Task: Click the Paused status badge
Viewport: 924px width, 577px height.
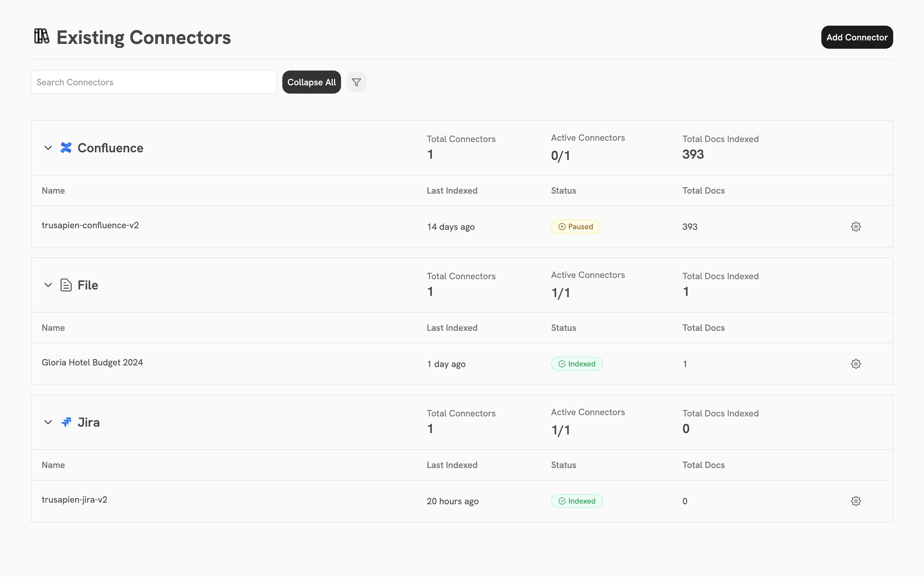Action: [575, 226]
